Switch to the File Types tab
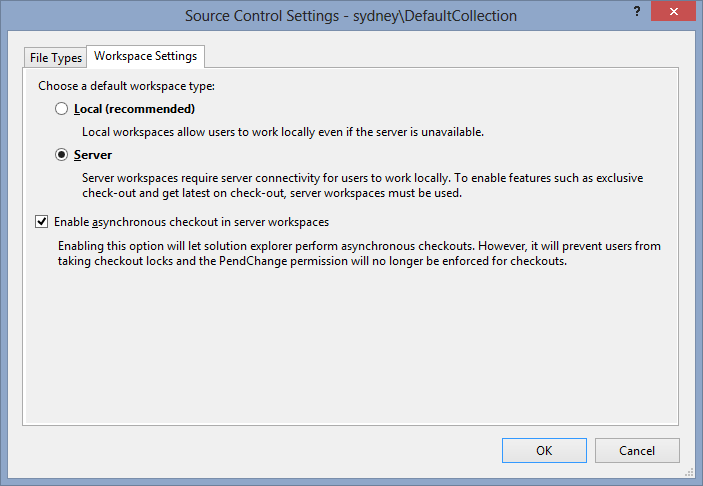The image size is (703, 486). click(56, 58)
